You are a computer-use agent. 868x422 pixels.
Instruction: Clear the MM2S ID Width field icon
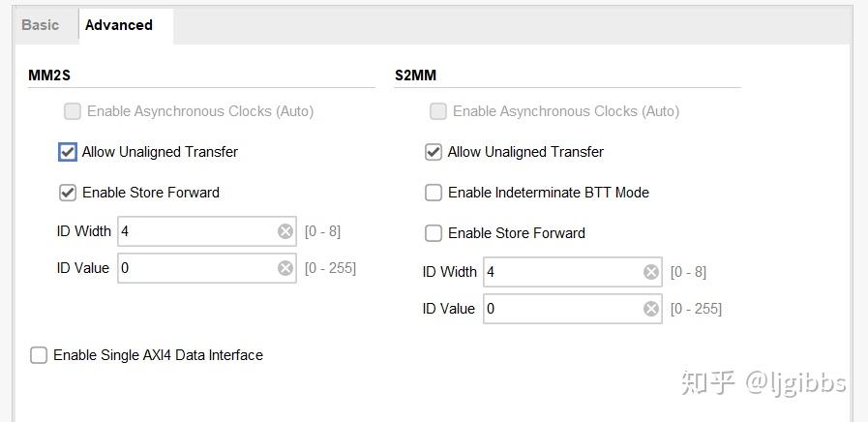[285, 231]
